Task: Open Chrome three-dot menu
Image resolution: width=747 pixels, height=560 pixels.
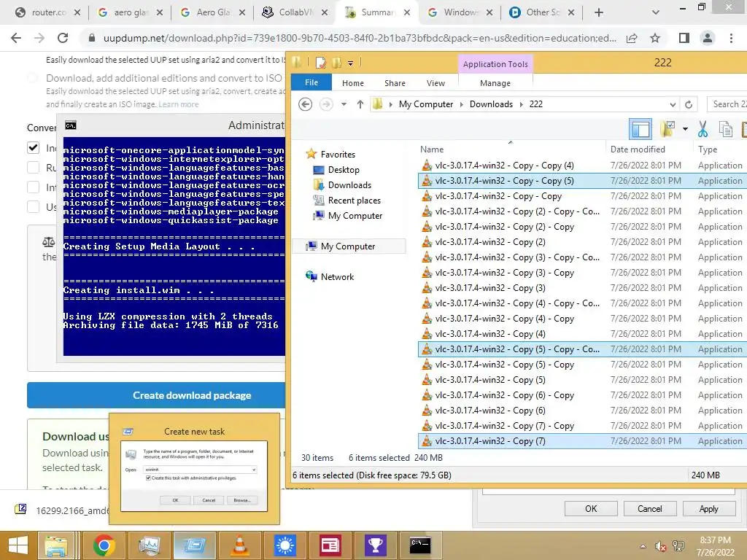Action: point(731,38)
